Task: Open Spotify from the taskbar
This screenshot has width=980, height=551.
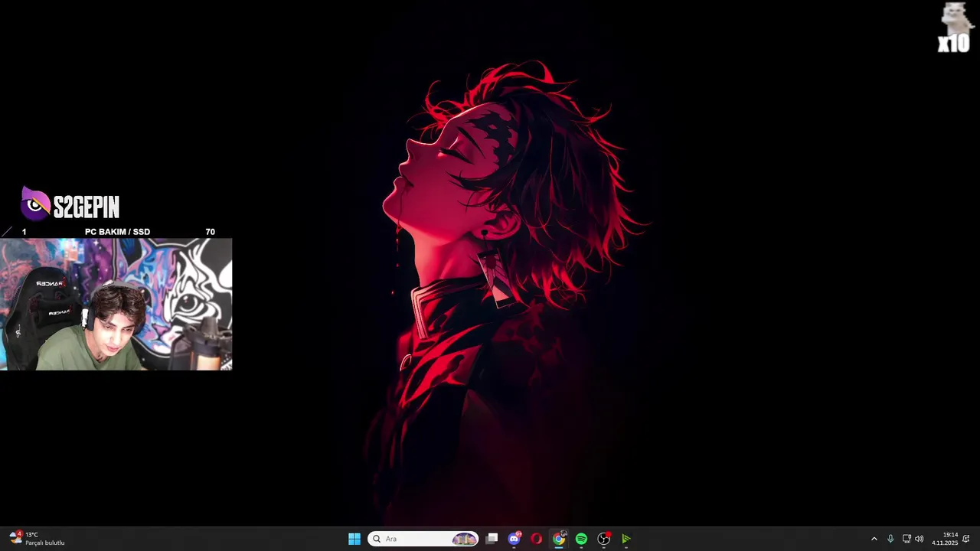Action: click(581, 539)
